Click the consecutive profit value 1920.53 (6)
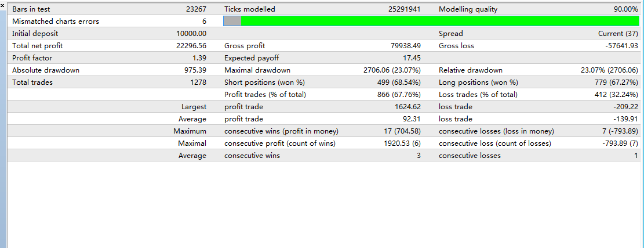This screenshot has height=248, width=644. [402, 143]
